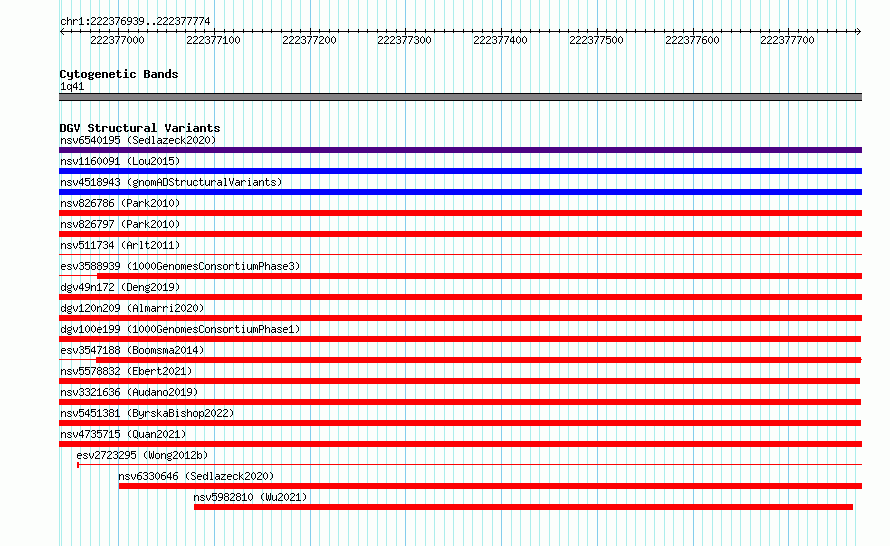Click the gray 1q41 cytogenetic band bar
This screenshot has height=546, width=890.
[460, 97]
